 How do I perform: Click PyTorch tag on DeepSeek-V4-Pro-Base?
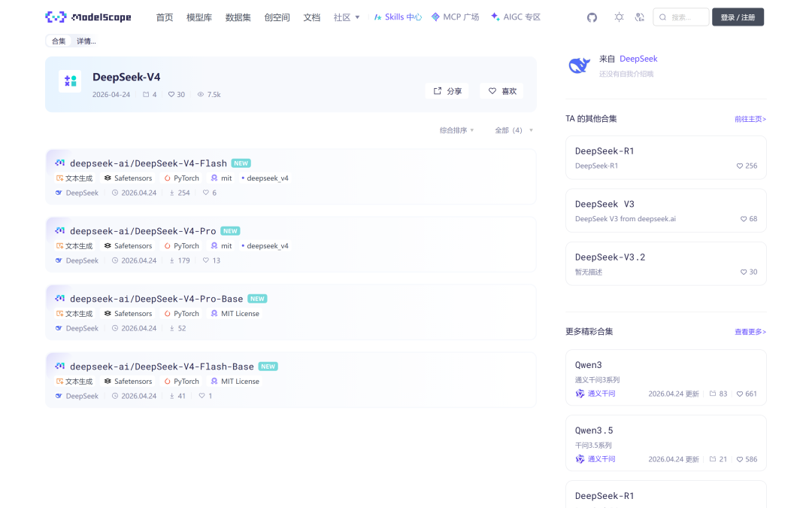(181, 314)
